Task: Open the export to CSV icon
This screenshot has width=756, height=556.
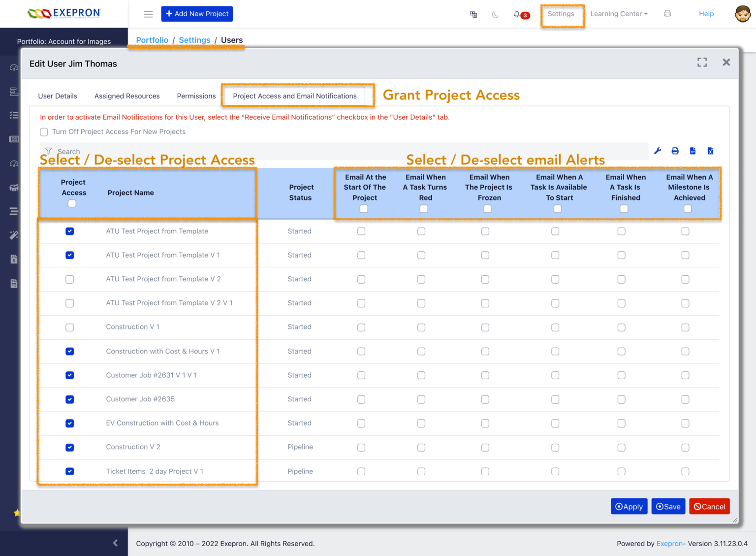Action: coord(693,151)
